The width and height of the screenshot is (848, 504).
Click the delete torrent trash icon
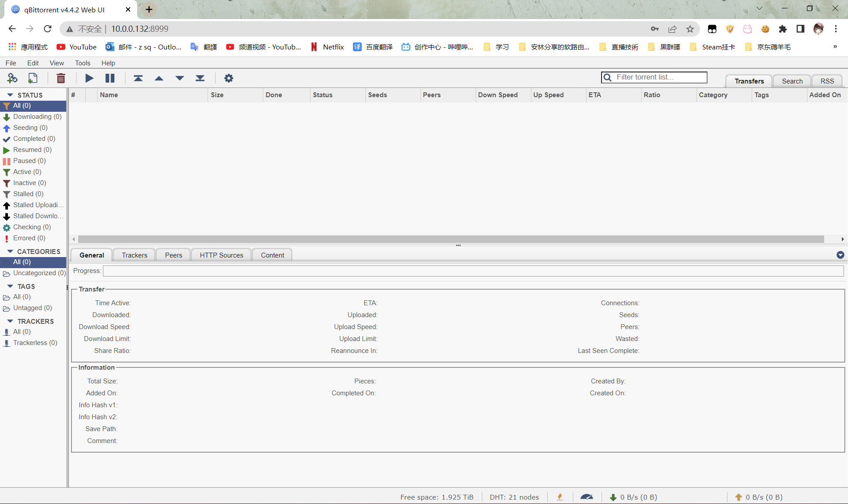(x=61, y=78)
